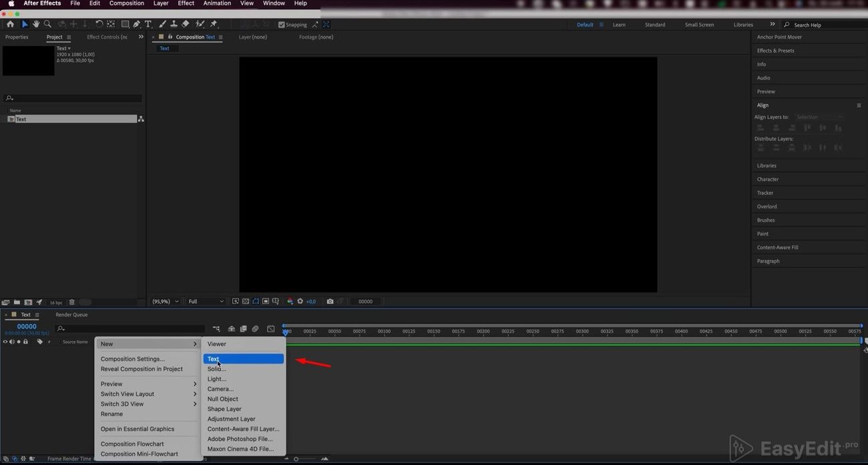
Task: Toggle the Snapping checkbox
Action: coord(282,25)
